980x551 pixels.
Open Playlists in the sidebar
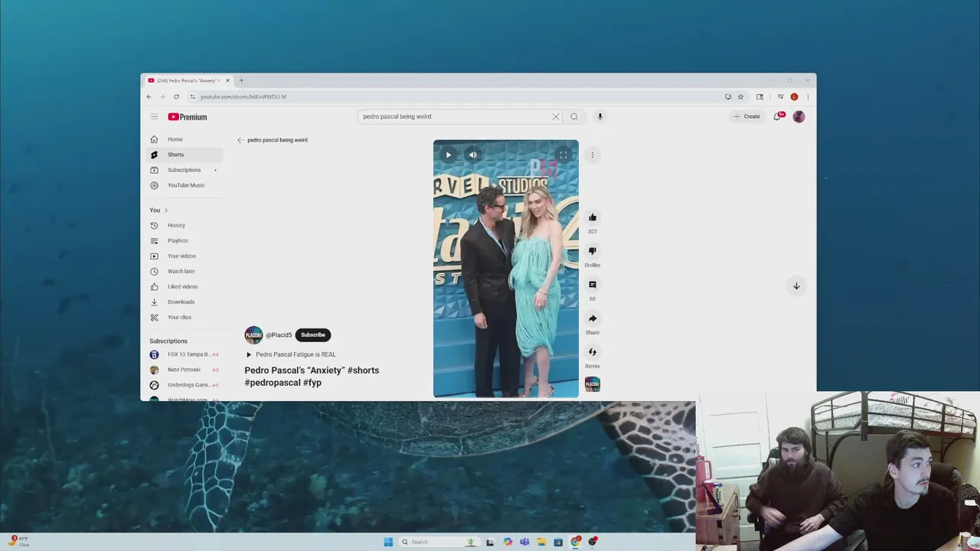click(x=184, y=240)
